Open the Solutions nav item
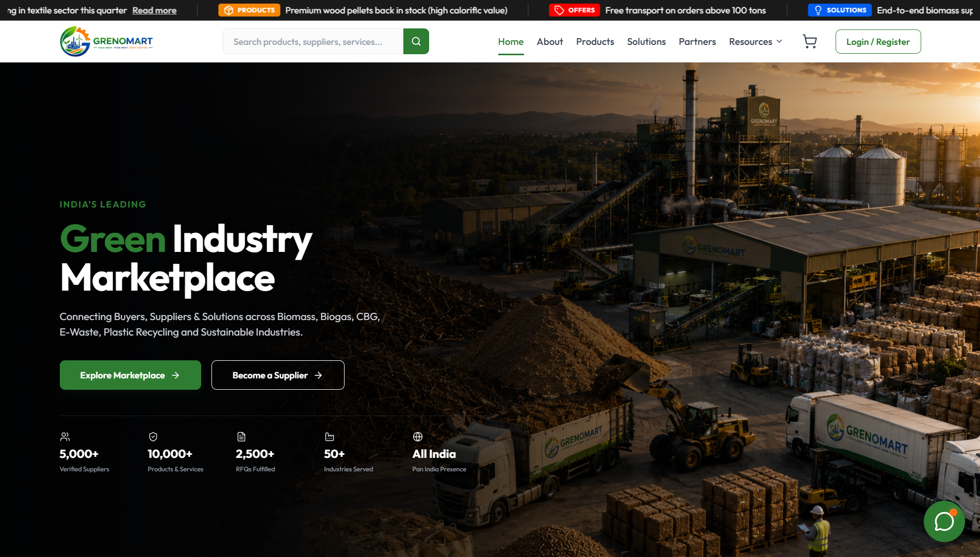 click(646, 42)
